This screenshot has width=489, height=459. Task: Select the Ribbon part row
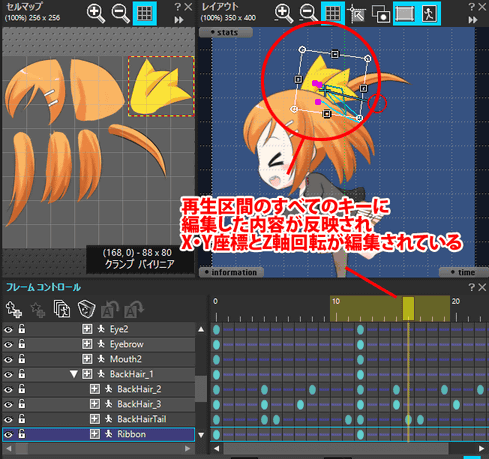tap(99, 434)
